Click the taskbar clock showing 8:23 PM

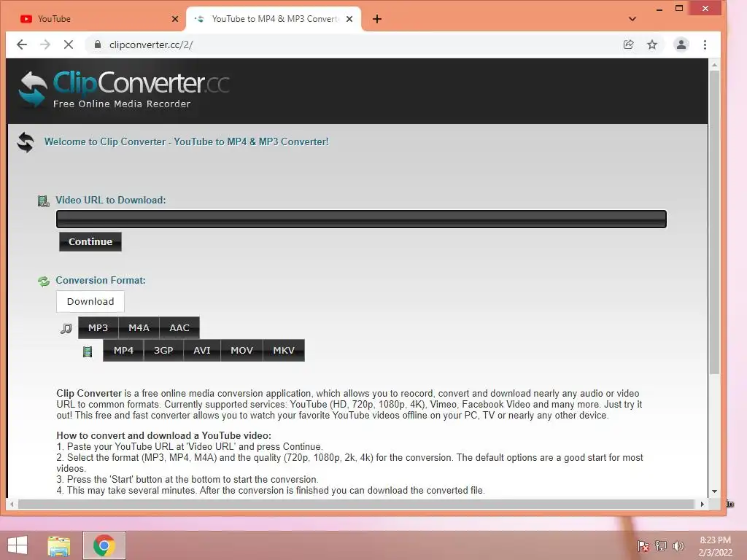pos(715,545)
